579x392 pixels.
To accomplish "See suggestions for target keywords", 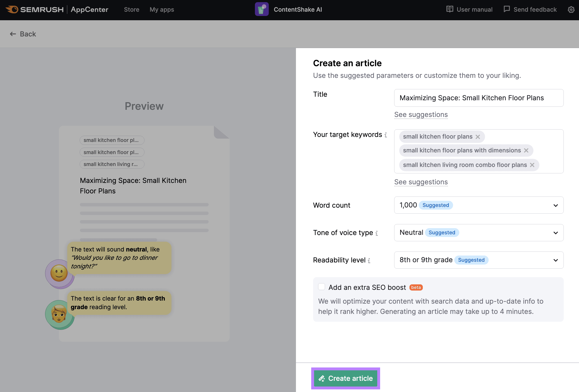I will coord(421,182).
